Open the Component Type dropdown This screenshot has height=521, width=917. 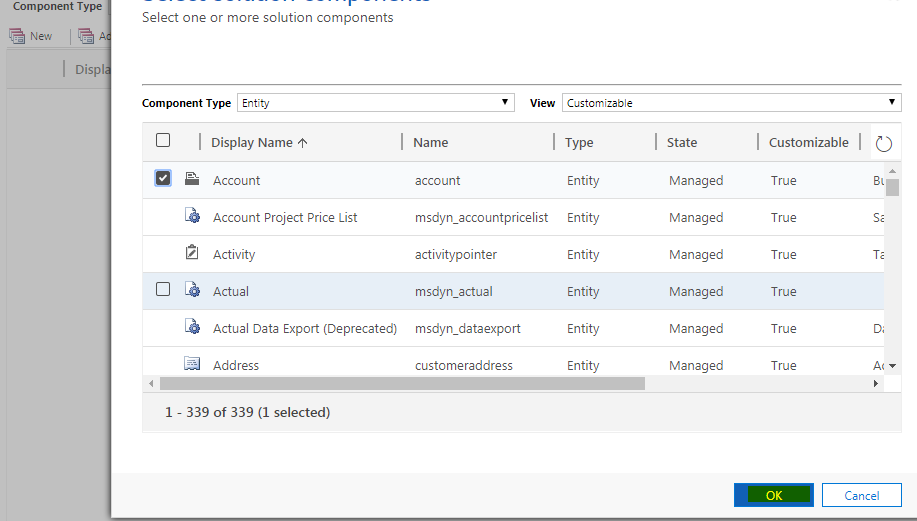click(375, 103)
